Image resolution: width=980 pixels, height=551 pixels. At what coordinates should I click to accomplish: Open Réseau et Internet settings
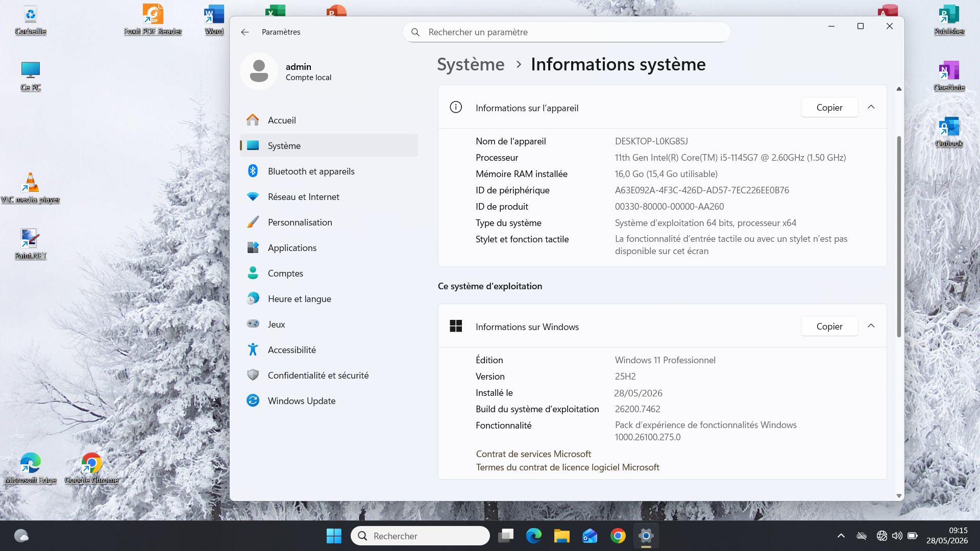click(329, 196)
